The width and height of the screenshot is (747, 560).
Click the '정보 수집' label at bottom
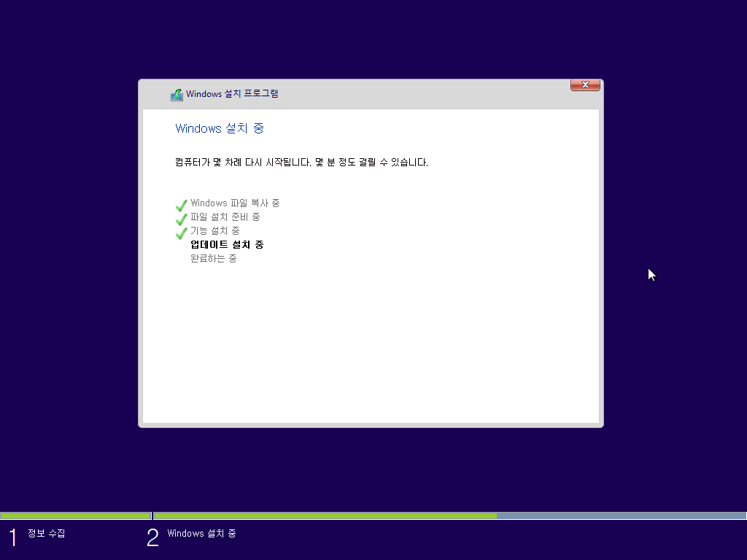point(46,533)
